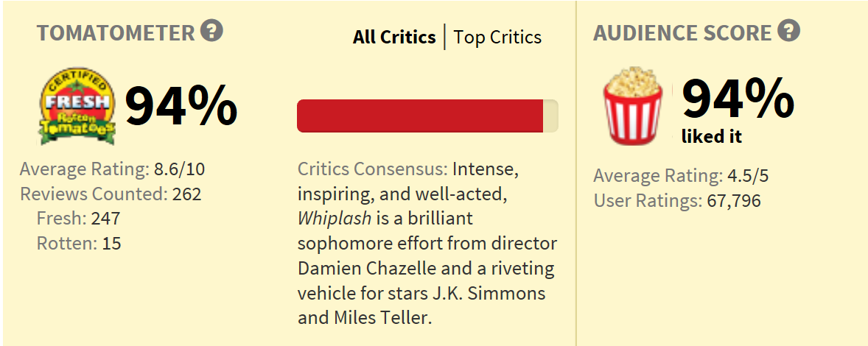Click the 'liked it' label

712,136
